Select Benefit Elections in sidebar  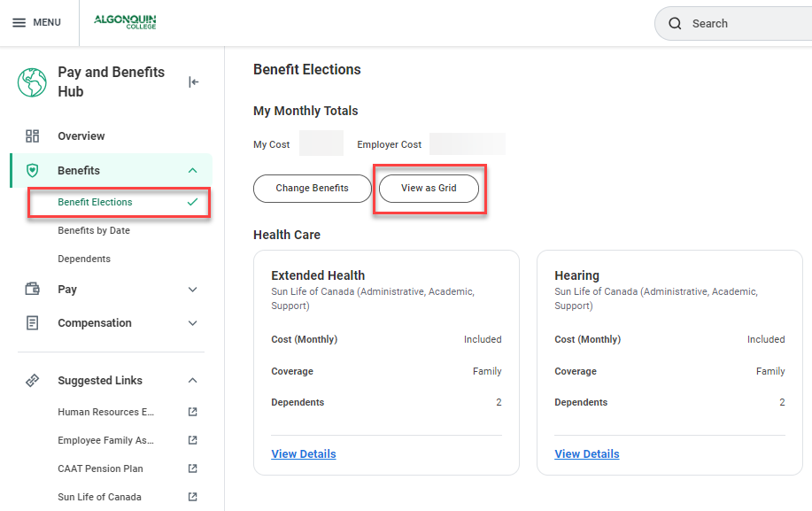95,202
